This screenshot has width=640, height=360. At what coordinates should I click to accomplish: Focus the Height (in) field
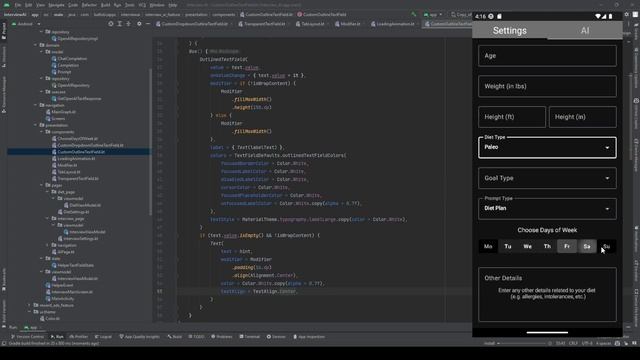tap(582, 117)
